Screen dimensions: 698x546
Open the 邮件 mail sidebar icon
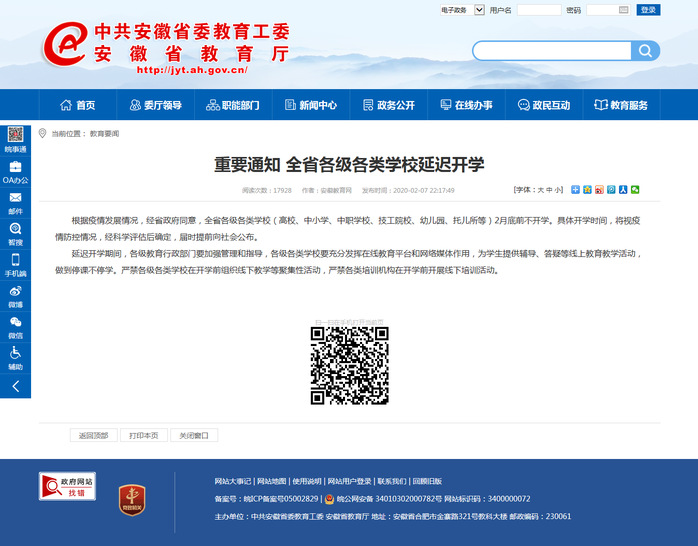coord(15,203)
